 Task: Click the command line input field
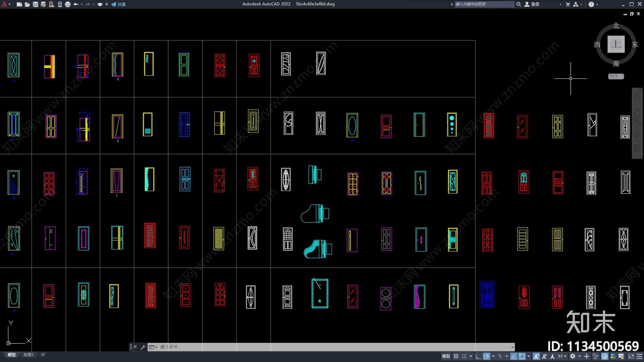click(x=330, y=347)
